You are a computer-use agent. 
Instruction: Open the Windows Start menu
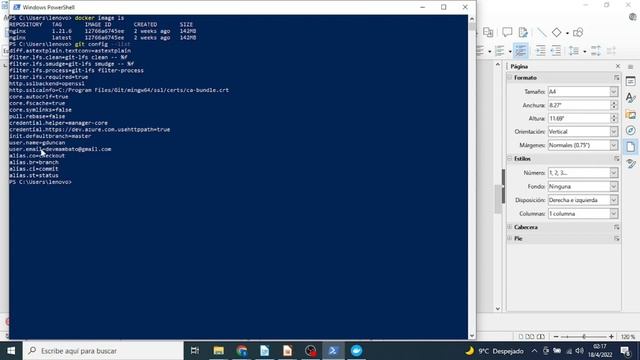click(x=11, y=351)
